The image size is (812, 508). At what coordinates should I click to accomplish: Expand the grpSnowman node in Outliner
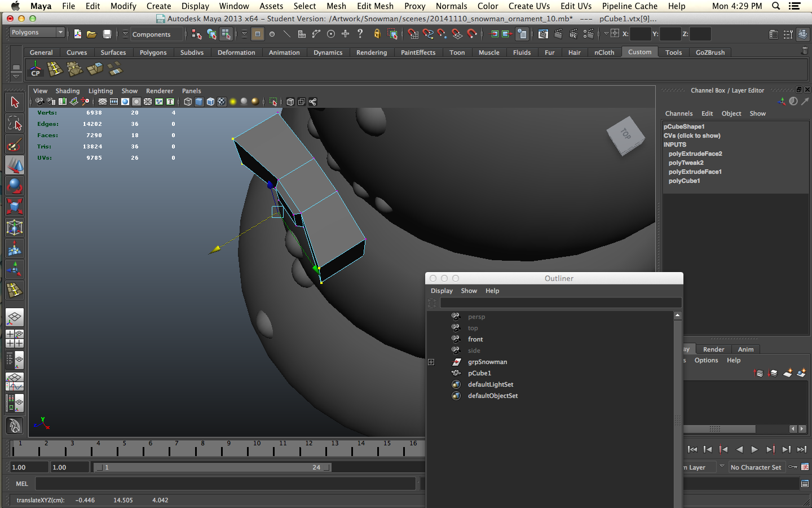431,362
